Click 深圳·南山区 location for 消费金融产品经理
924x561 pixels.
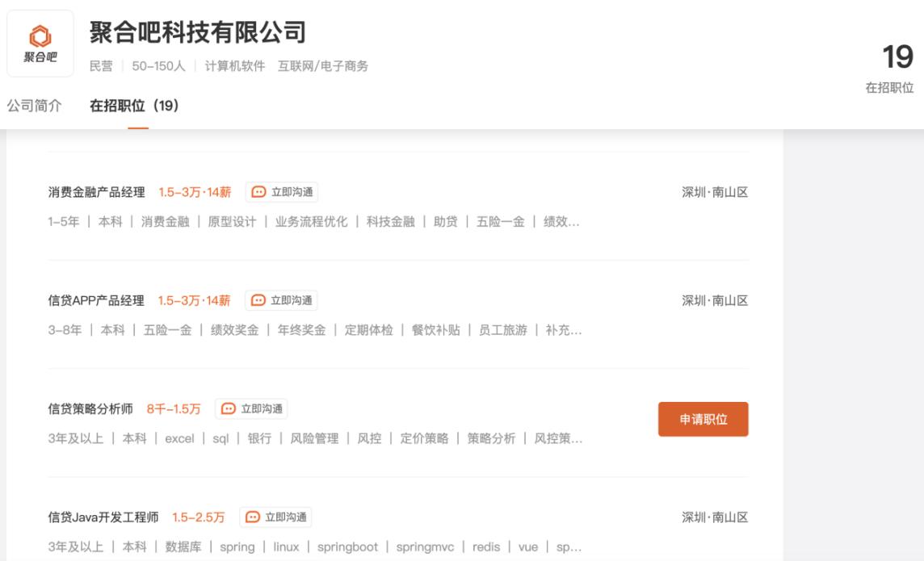click(715, 192)
